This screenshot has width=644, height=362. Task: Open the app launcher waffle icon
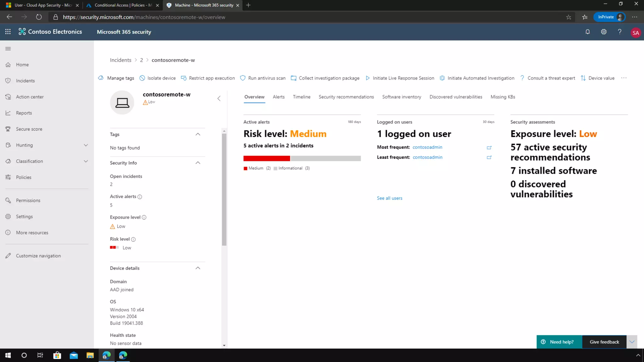pyautogui.click(x=8, y=32)
